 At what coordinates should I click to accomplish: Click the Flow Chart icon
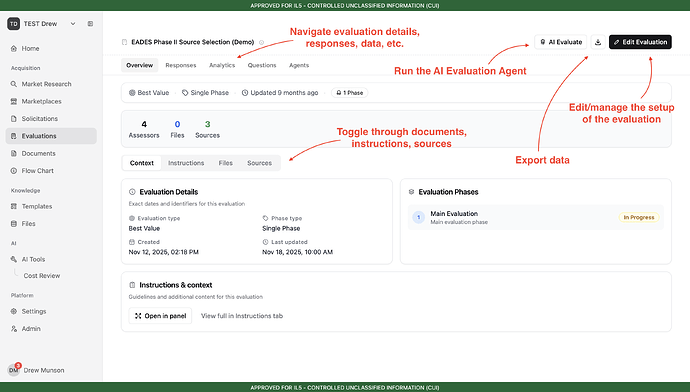pyautogui.click(x=14, y=171)
